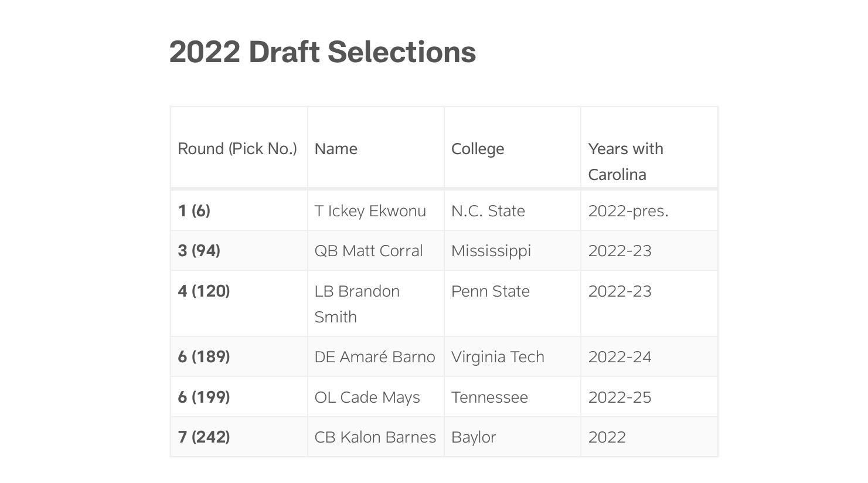Click the "Round (Pick No.)" column header

click(237, 149)
